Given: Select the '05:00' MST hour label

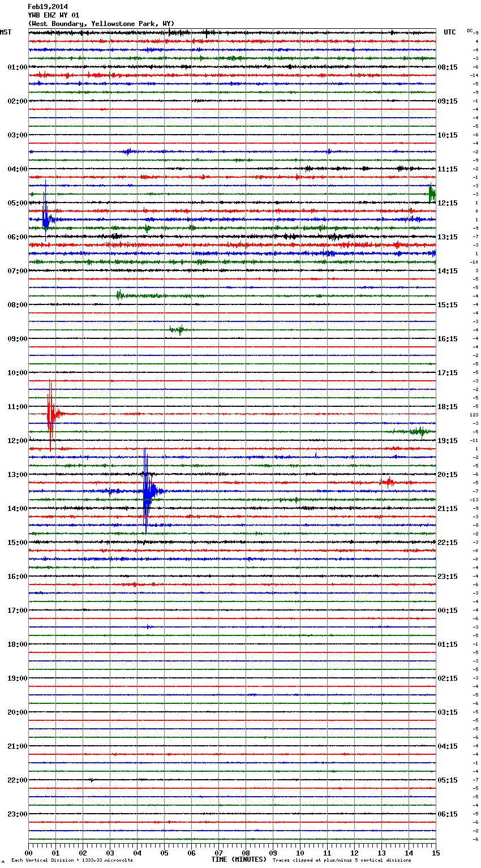Looking at the screenshot, I should (18, 203).
